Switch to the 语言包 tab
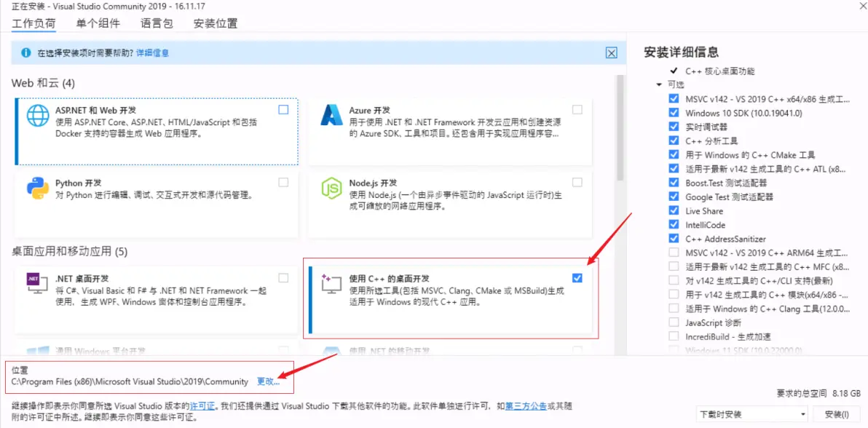868x428 pixels. [x=157, y=23]
